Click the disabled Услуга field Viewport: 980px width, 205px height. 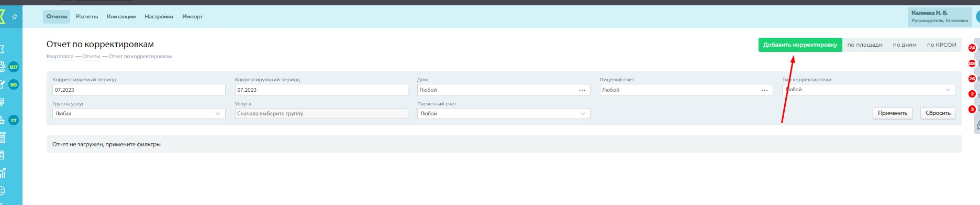point(321,114)
